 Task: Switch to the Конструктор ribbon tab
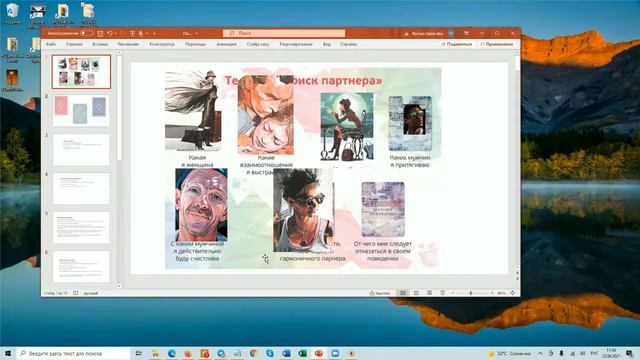click(162, 44)
